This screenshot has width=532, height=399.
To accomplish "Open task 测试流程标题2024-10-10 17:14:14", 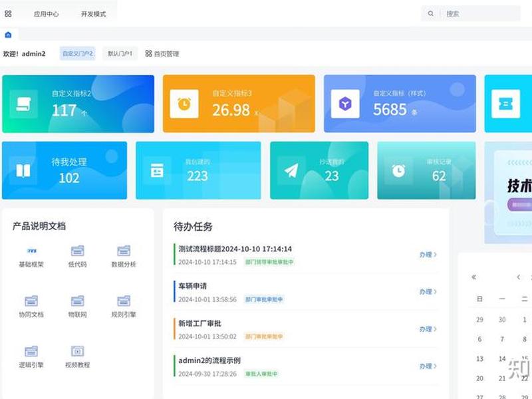I will click(235, 249).
